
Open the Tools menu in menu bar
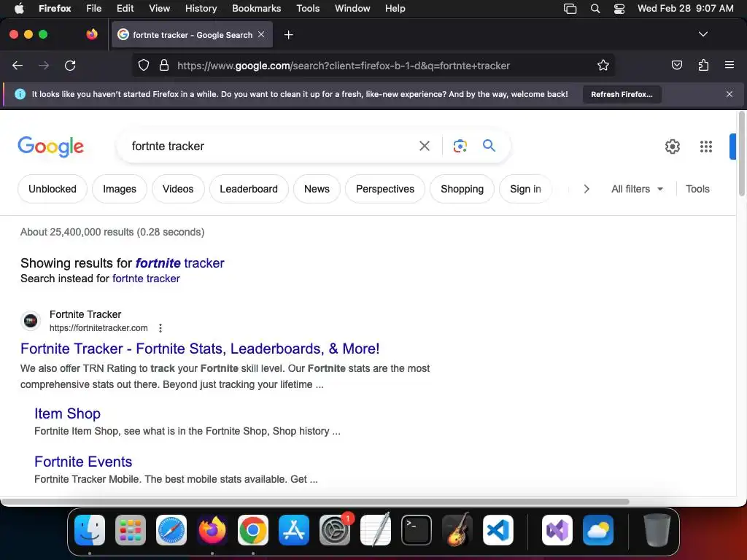[x=308, y=9]
